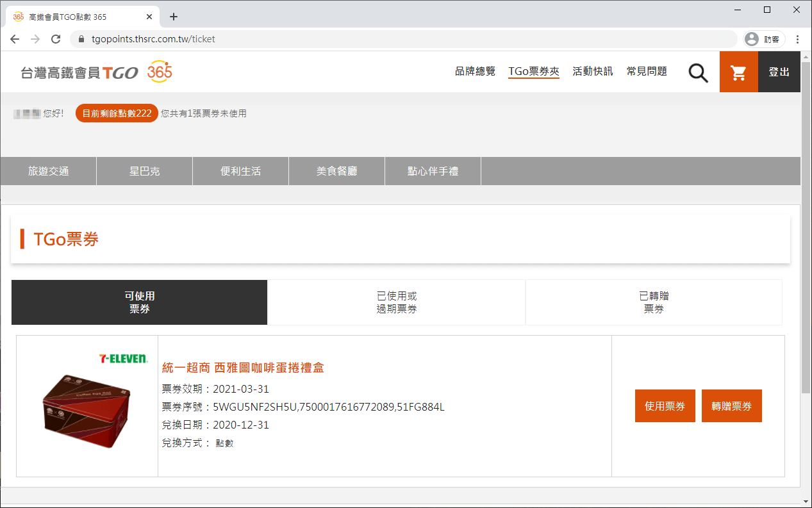Switch to the 已使用或過期票券 tab
Viewport: 812px width, 508px height.
pyautogui.click(x=396, y=302)
